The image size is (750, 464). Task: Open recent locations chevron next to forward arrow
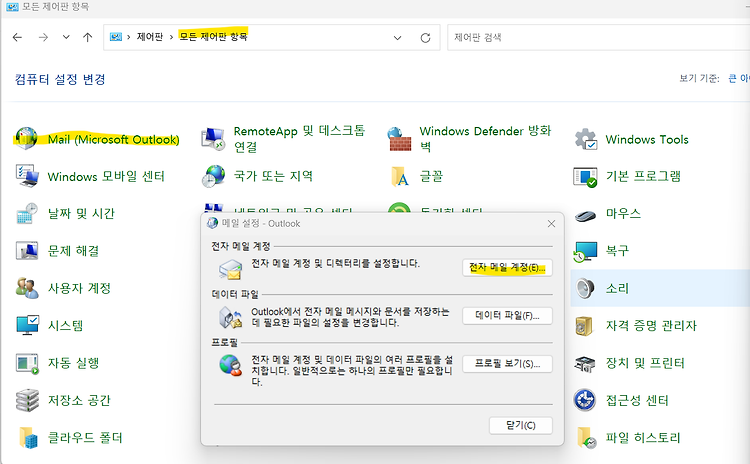[66, 37]
